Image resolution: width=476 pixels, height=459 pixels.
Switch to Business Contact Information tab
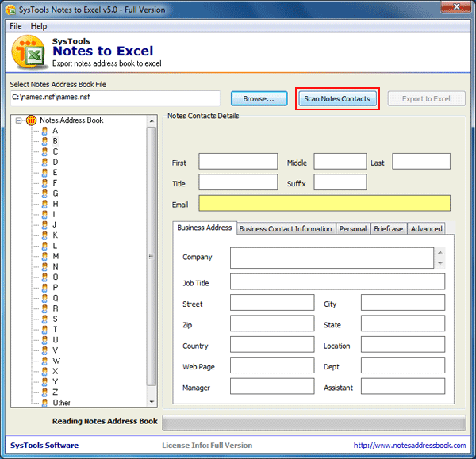click(286, 229)
